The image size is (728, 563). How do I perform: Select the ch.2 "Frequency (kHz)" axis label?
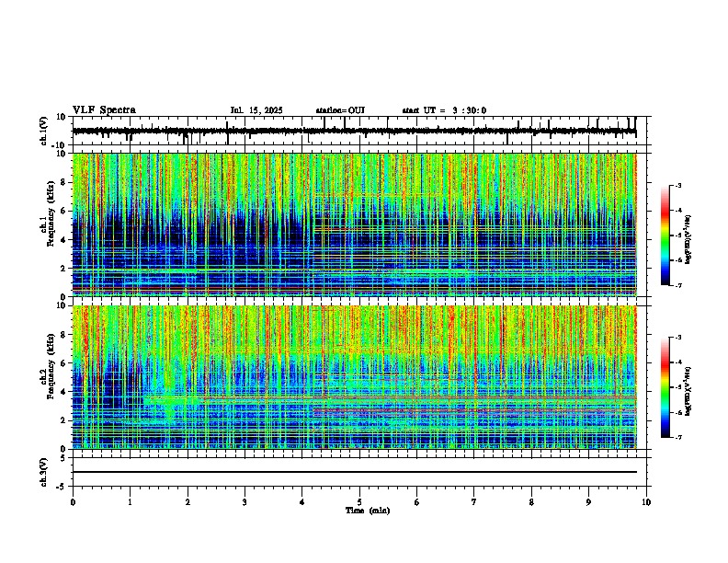pos(51,366)
